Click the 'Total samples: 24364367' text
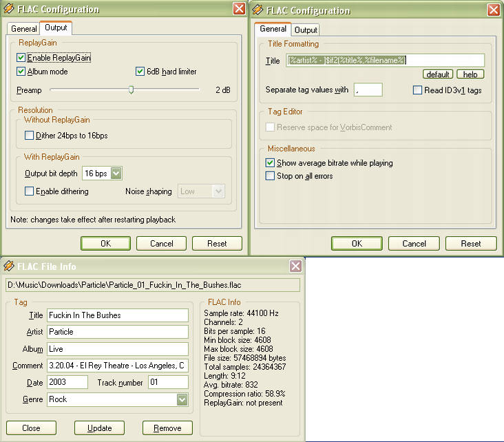The image size is (504, 442). coord(244,366)
